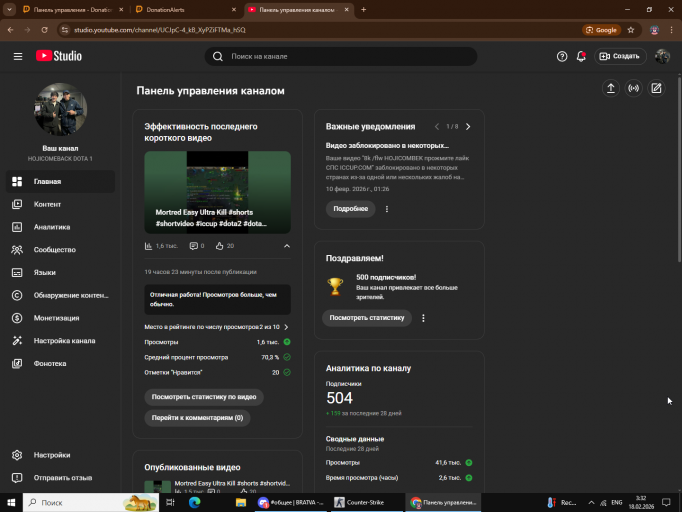The height and width of the screenshot is (512, 682).
Task: Click the go live broadcast icon
Action: pos(633,88)
